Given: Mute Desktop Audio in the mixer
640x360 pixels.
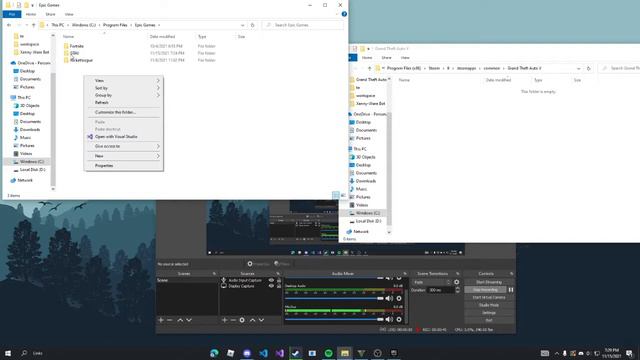Looking at the screenshot, I should tap(389, 298).
